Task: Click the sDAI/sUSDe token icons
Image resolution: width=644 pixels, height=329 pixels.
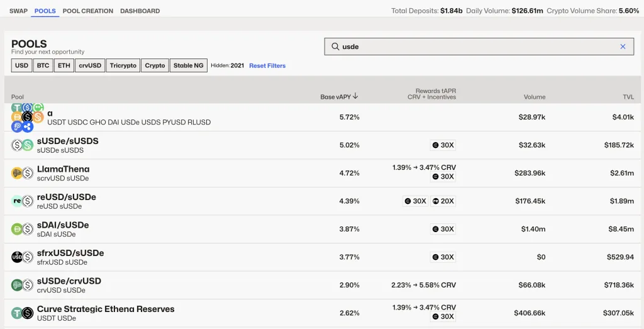Action: click(22, 229)
